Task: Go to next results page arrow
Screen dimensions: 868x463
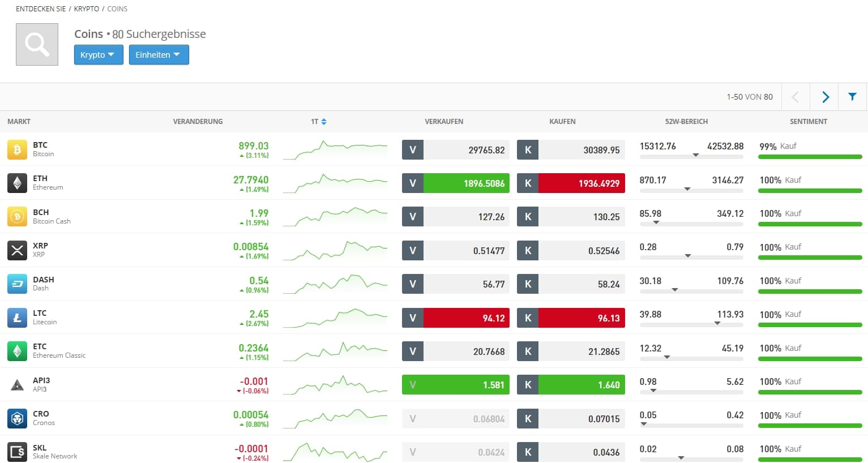Action: 825,97
